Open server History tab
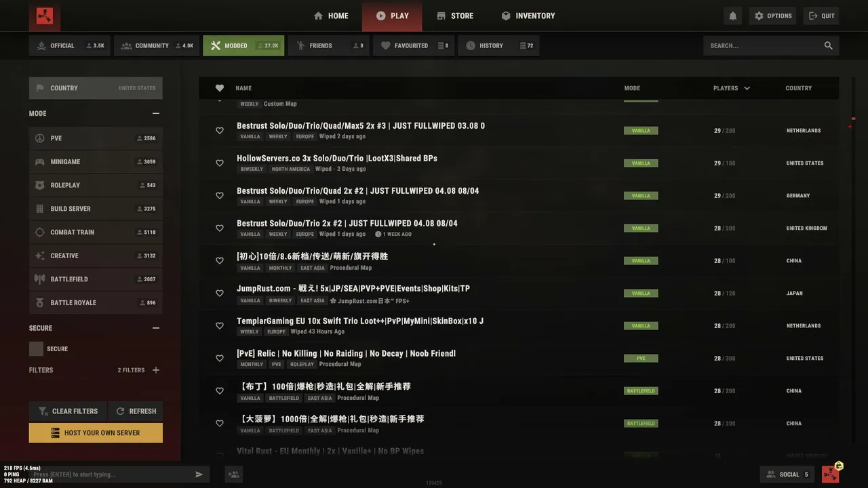Viewport: 868px width, 488px height. (498, 45)
